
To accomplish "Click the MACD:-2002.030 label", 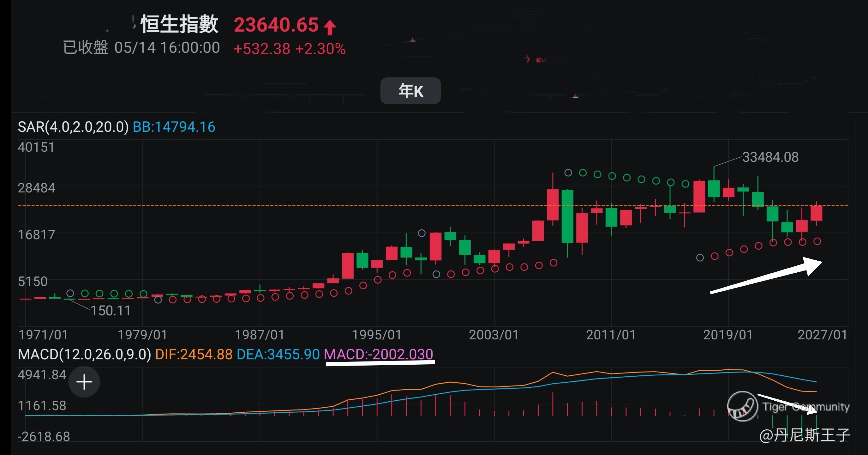I will click(x=378, y=355).
